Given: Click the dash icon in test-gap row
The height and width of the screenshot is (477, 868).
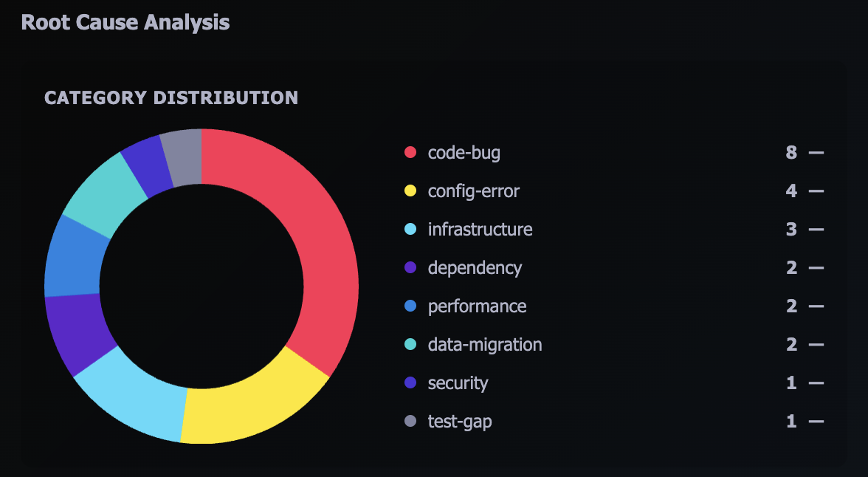Looking at the screenshot, I should tap(816, 422).
